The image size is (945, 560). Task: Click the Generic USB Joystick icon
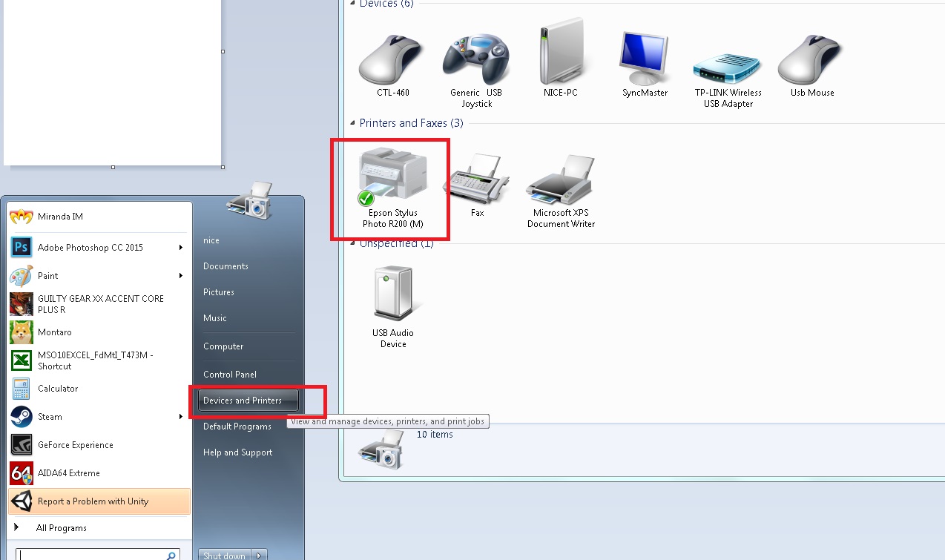point(475,63)
